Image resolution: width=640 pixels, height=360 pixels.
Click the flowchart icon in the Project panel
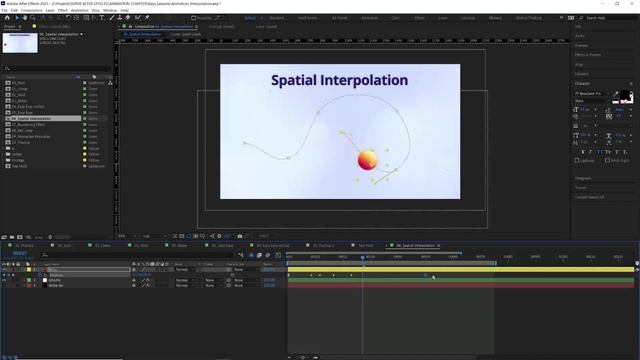[110, 83]
